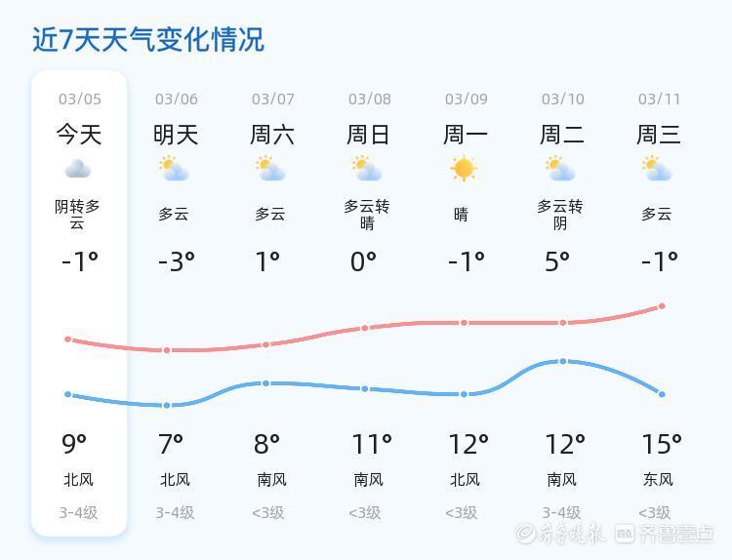Click today's 阴转多云 weather description
The height and width of the screenshot is (560, 732).
click(78, 215)
